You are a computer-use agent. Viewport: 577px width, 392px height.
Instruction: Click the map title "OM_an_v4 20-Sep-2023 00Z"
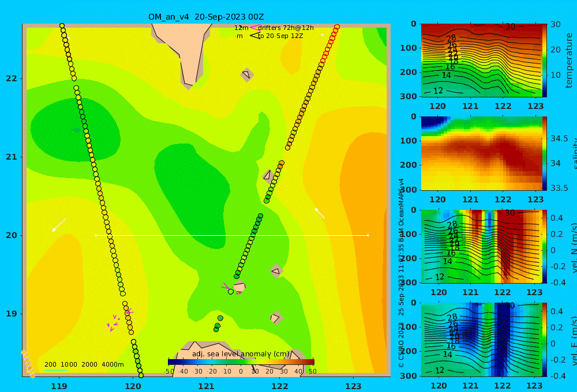[206, 17]
